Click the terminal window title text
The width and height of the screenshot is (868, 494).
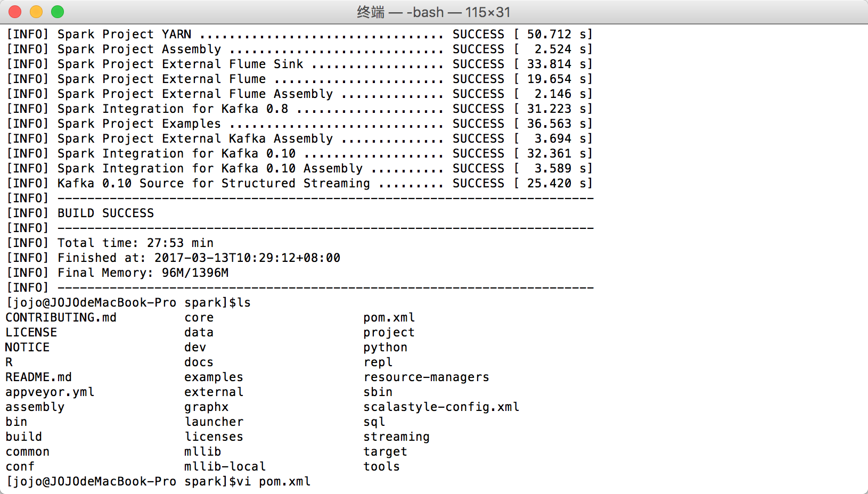(433, 12)
